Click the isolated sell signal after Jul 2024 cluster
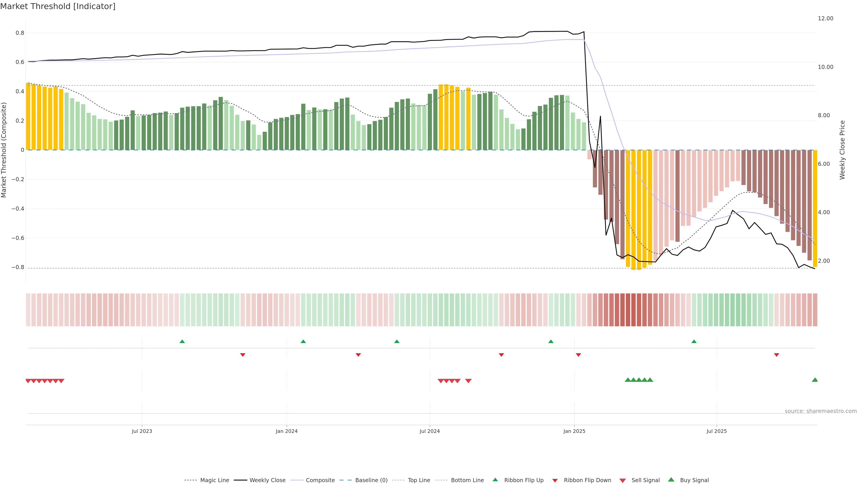The image size is (868, 488). pos(468,381)
